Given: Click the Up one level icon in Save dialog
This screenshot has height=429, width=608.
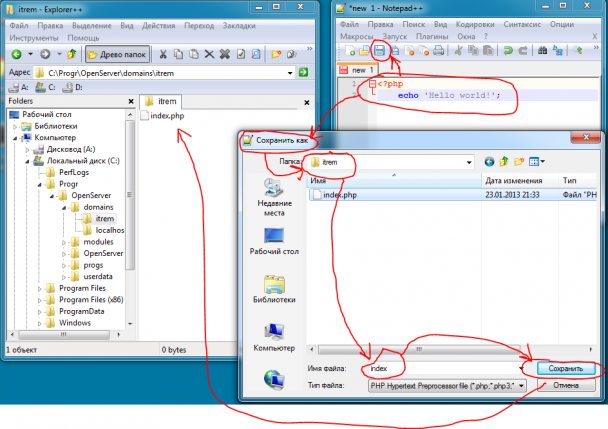Looking at the screenshot, I should click(504, 162).
